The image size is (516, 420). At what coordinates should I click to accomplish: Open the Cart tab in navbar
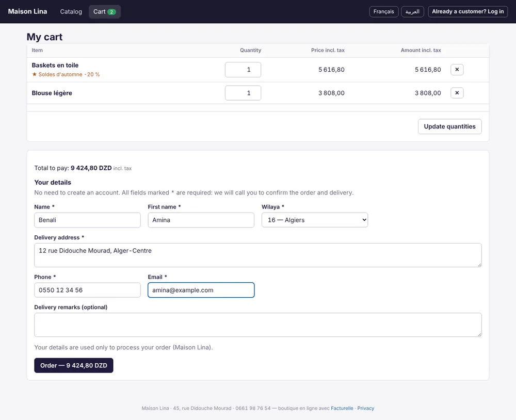tap(105, 12)
